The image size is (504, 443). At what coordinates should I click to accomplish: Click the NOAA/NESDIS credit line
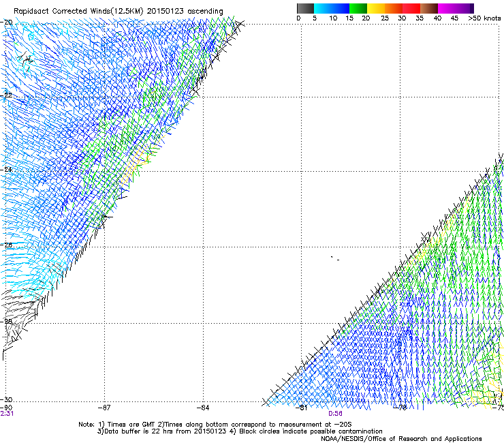click(401, 439)
